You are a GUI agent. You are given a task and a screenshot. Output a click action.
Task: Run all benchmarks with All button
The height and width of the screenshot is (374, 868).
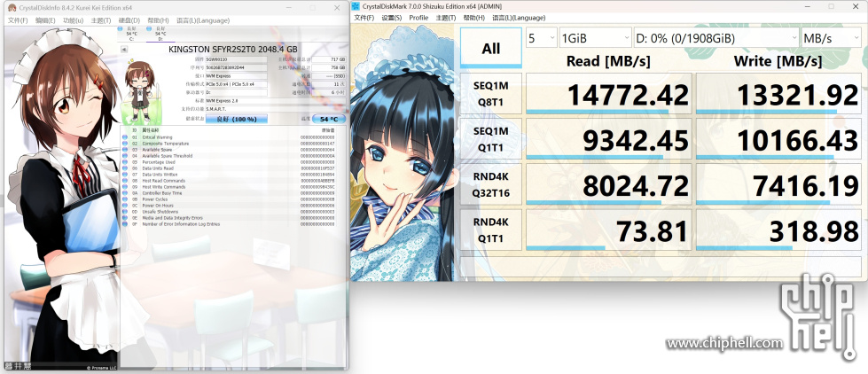point(491,48)
